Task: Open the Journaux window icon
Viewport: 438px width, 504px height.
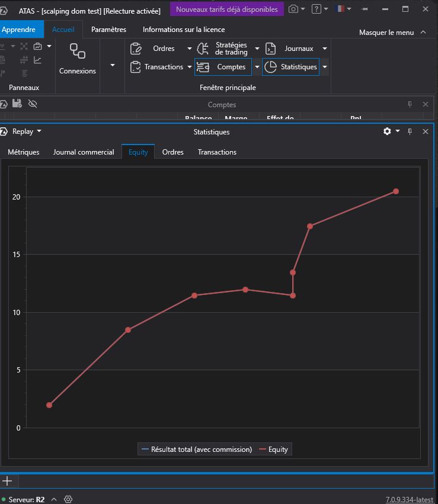Action: point(271,49)
